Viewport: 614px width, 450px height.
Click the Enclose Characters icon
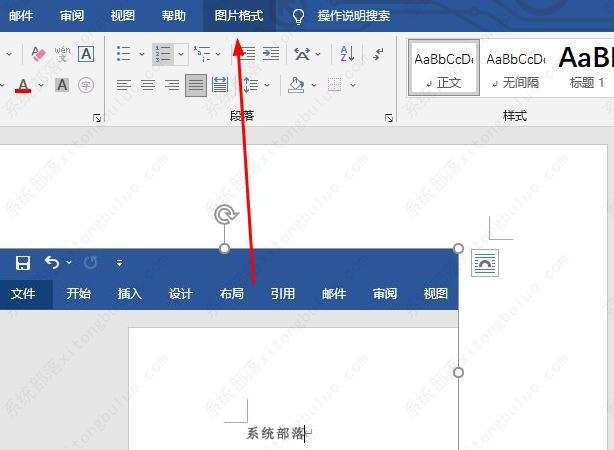[86, 86]
